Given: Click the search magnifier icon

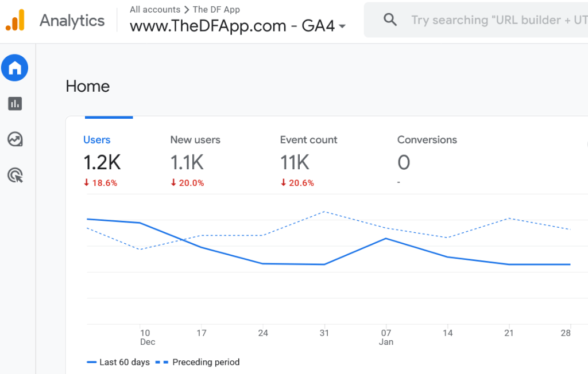Looking at the screenshot, I should pyautogui.click(x=390, y=20).
